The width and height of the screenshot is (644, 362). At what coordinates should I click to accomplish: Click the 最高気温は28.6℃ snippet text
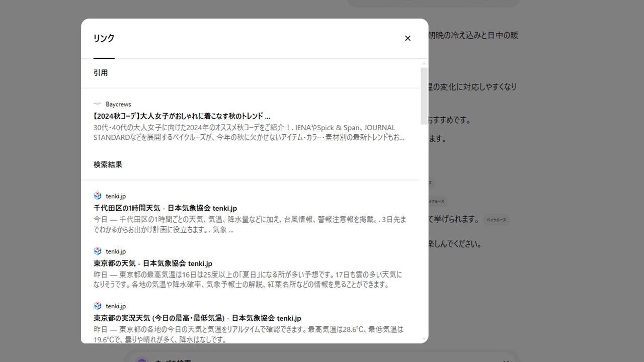pyautogui.click(x=249, y=334)
